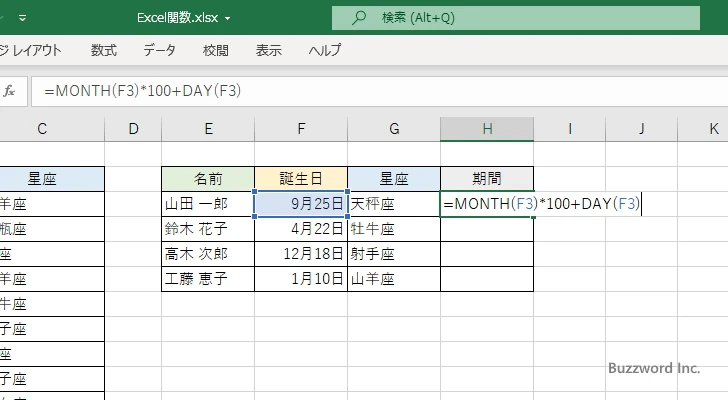Click the 期間 header cell

487,179
